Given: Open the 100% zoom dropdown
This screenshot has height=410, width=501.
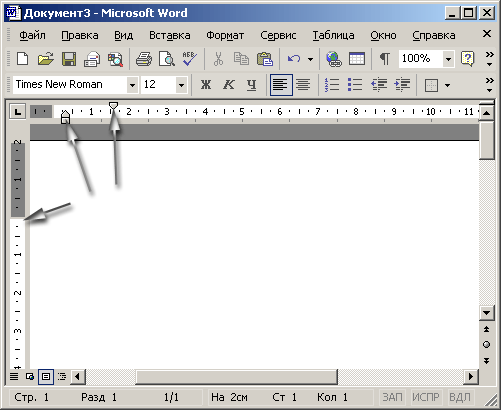Looking at the screenshot, I should tap(448, 59).
